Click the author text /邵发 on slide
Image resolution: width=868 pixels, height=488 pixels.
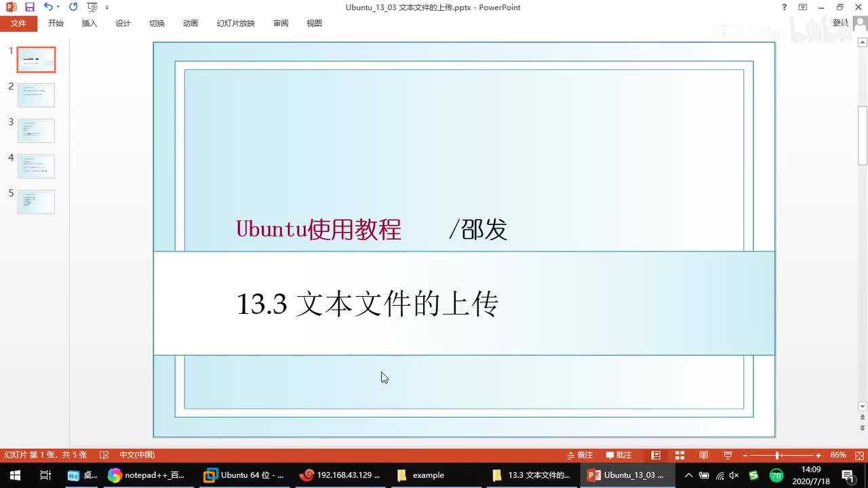pyautogui.click(x=478, y=230)
